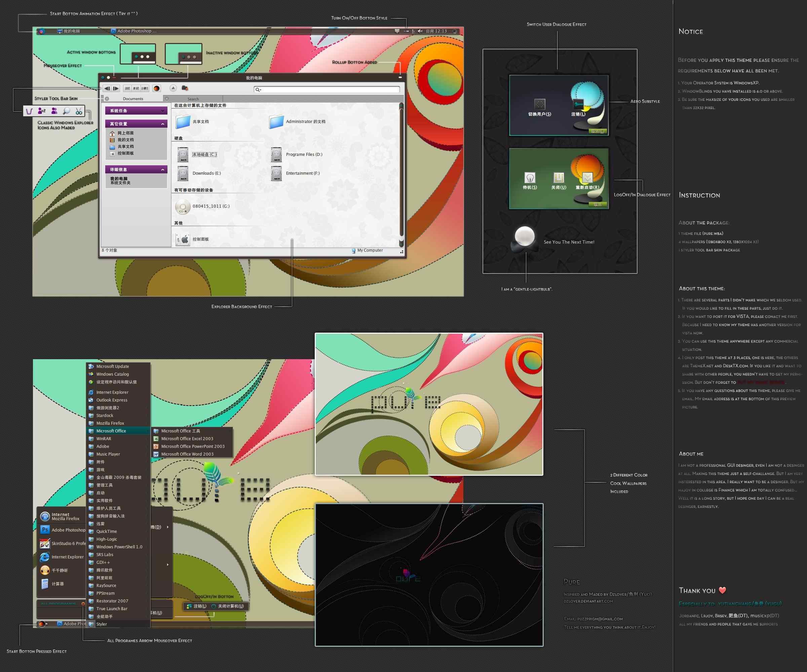This screenshot has height=672, width=807.
Task: Click the round orange orb toolbar icon
Action: (x=156, y=88)
